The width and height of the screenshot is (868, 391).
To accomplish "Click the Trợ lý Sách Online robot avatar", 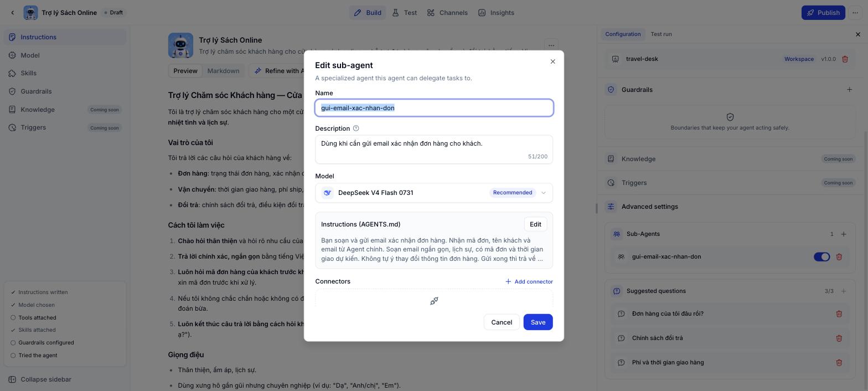I will tap(180, 45).
